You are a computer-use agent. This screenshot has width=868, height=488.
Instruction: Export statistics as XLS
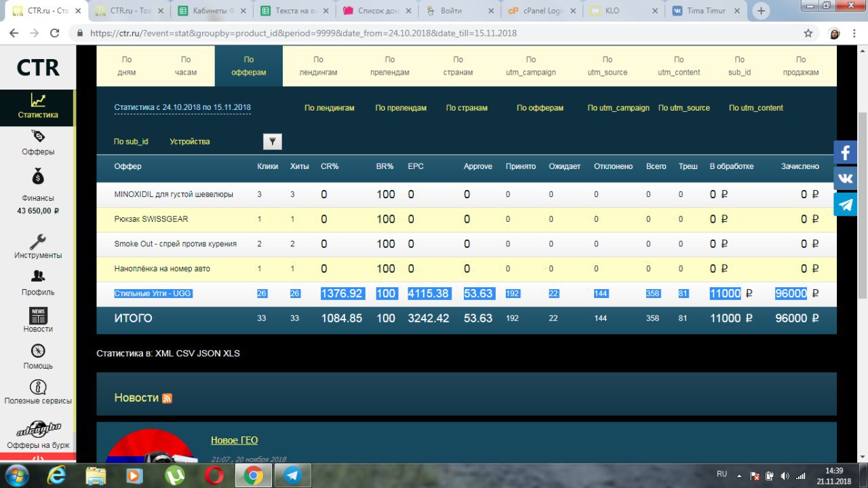coord(231,354)
